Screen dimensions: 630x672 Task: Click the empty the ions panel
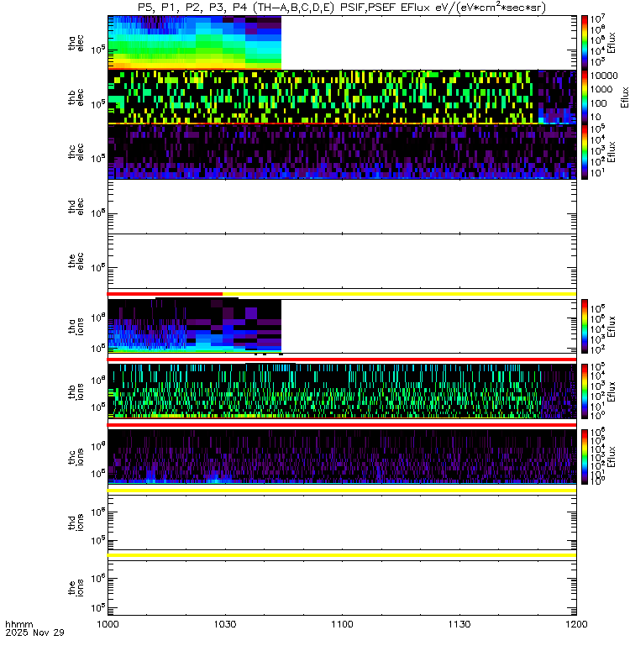coord(342,588)
